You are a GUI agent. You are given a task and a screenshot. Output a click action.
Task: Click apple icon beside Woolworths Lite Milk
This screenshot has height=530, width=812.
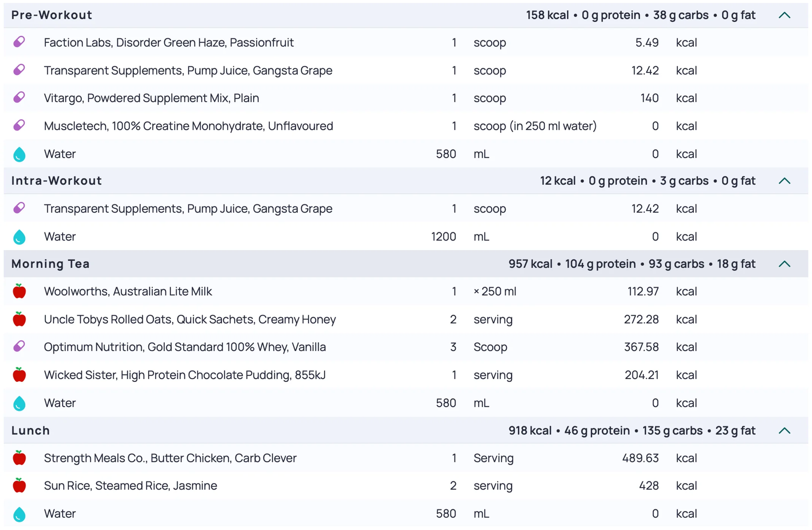[x=19, y=291]
